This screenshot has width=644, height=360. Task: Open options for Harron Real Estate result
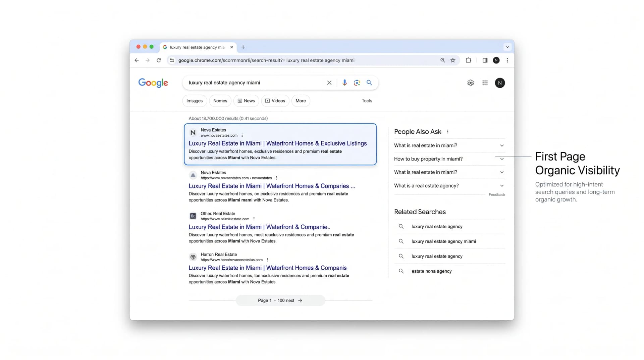(x=267, y=260)
